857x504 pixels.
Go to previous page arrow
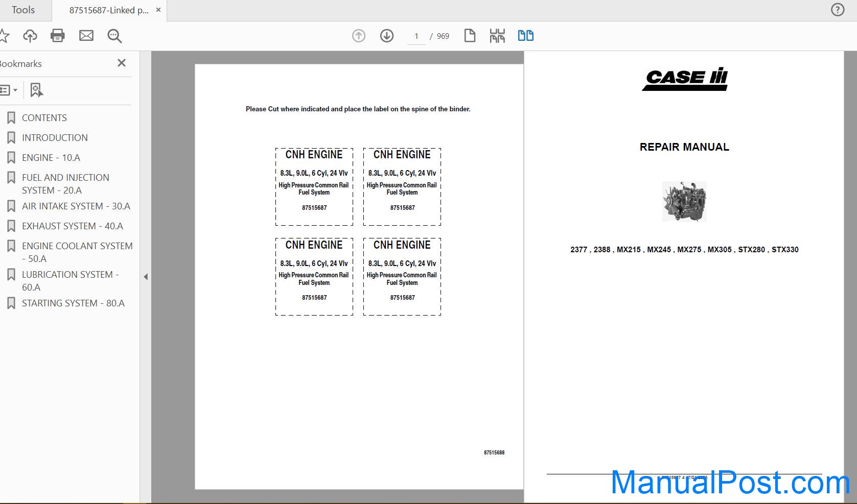pos(359,36)
